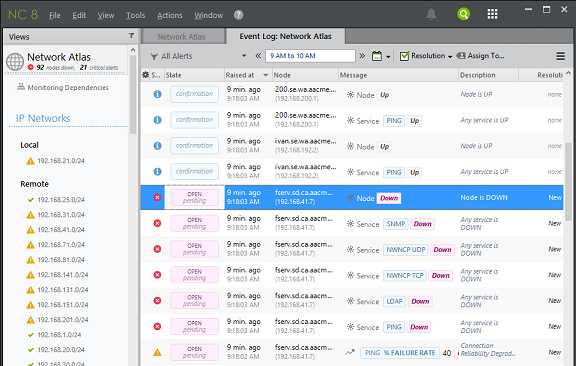Select network 192.168.81.0/24
The width and height of the screenshot is (576, 366).
pos(61,260)
